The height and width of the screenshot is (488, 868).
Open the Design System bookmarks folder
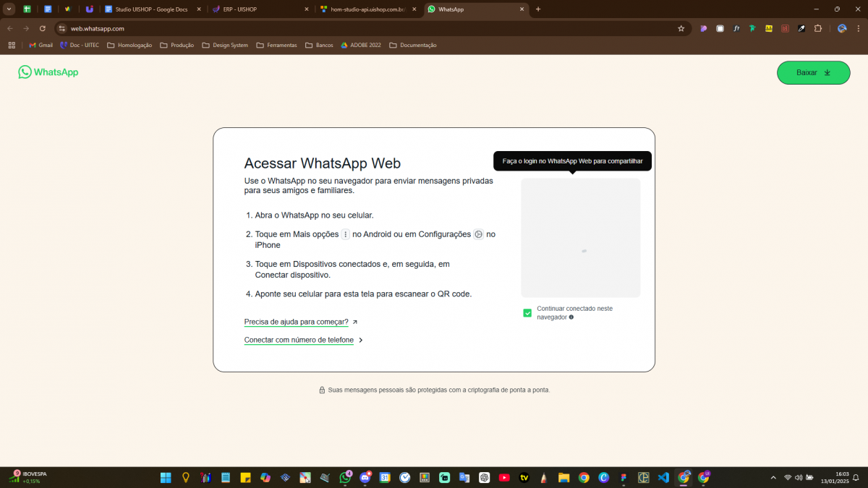point(225,45)
